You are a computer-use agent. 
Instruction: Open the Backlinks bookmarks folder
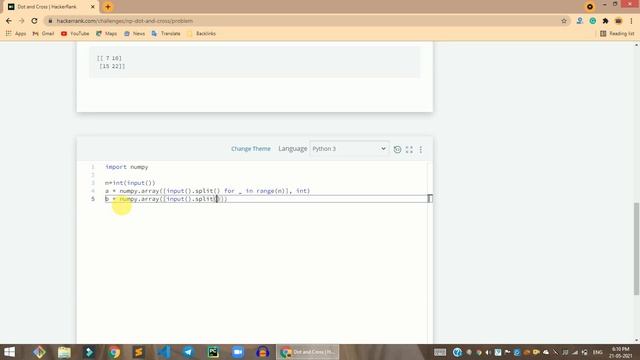pyautogui.click(x=201, y=33)
